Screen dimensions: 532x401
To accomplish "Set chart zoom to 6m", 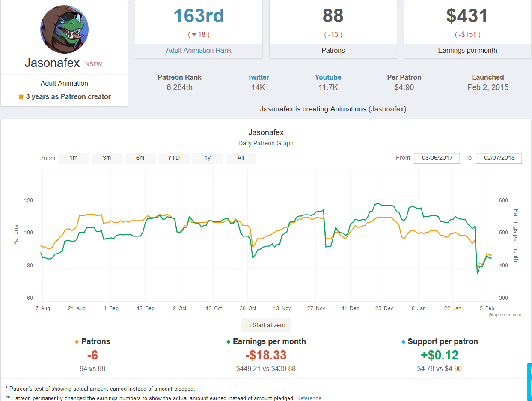I will (140, 158).
